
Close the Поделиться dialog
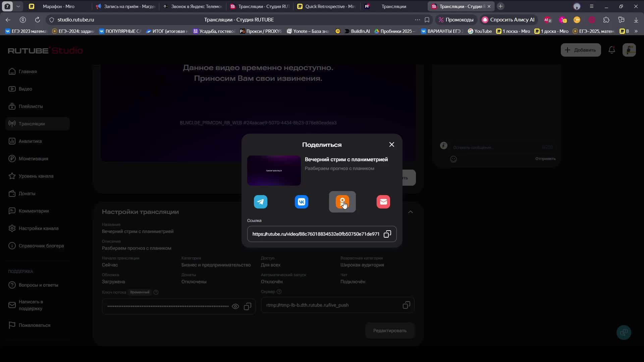392,144
